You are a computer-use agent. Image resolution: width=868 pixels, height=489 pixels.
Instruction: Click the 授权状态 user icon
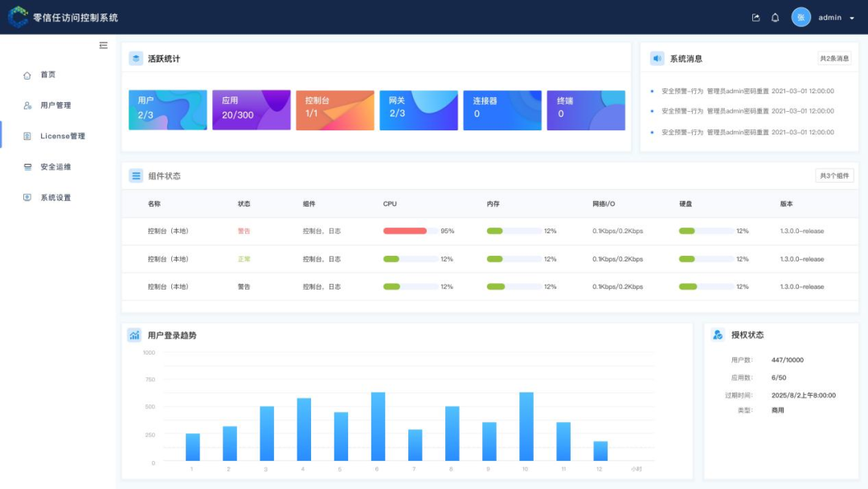point(718,335)
